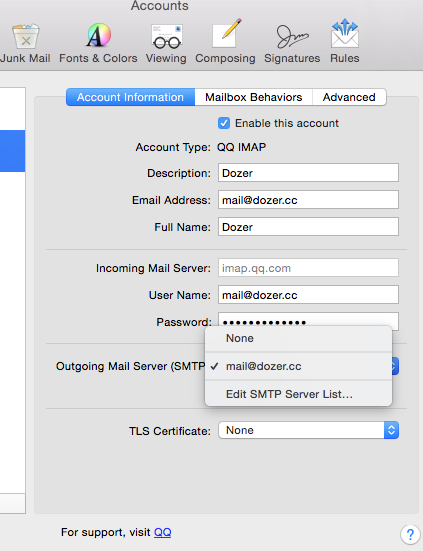Choose None in the SMTP server menu

[x=298, y=338]
